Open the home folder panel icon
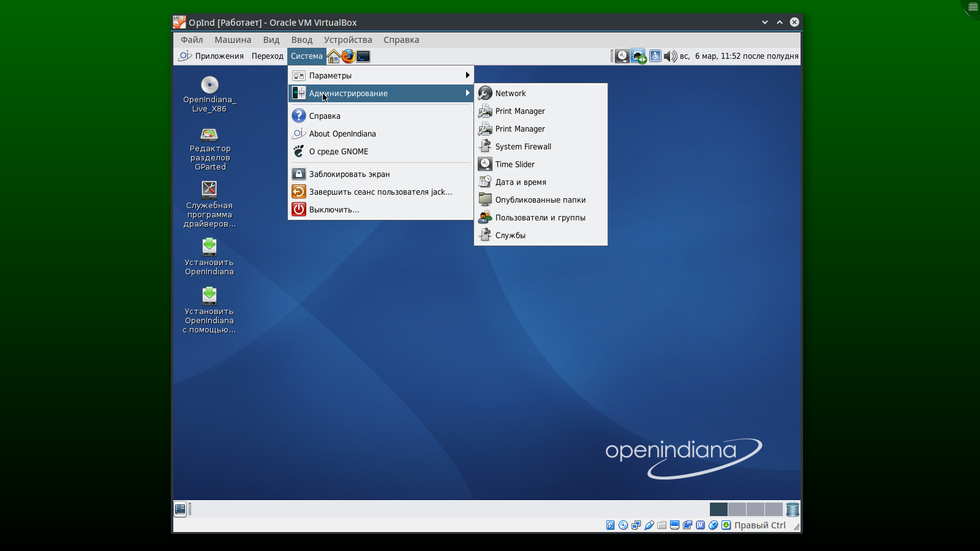Image resolution: width=980 pixels, height=551 pixels. [x=333, y=56]
